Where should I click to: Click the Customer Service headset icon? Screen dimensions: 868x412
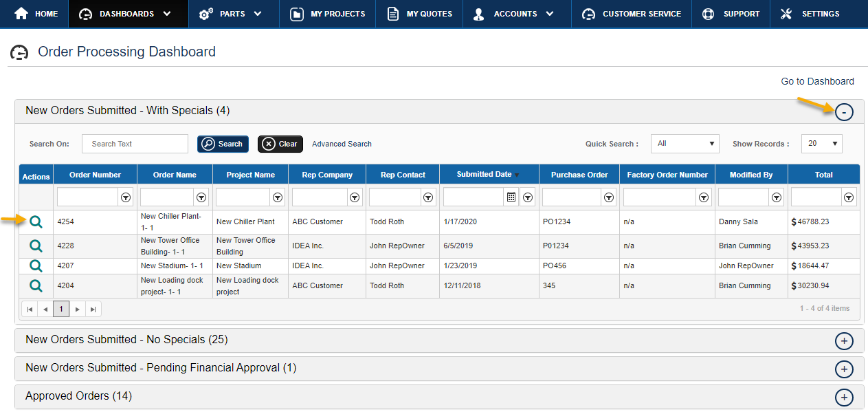tap(588, 13)
